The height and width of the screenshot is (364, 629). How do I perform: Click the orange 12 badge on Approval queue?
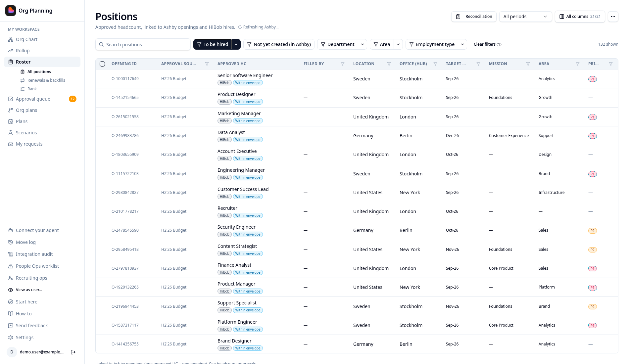pyautogui.click(x=73, y=99)
